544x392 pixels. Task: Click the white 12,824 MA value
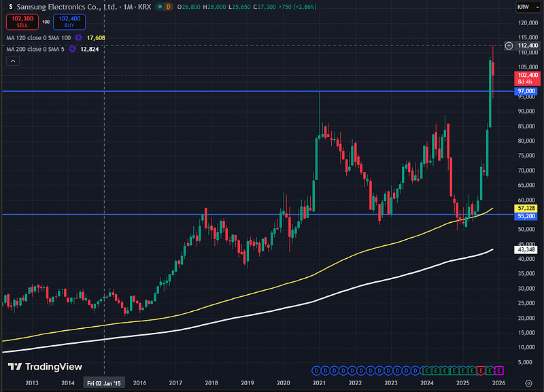(x=90, y=49)
